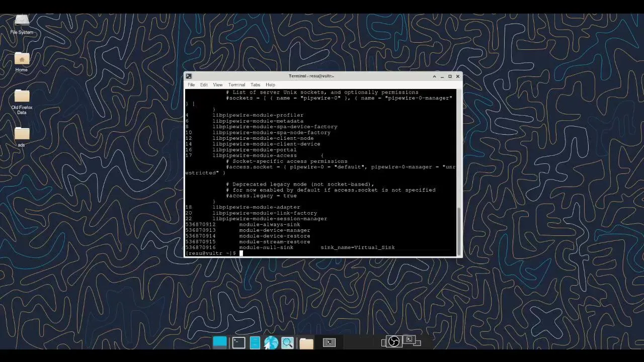
Task: Click '# Socket-specific access permissions' comment
Action: pyautogui.click(x=286, y=161)
